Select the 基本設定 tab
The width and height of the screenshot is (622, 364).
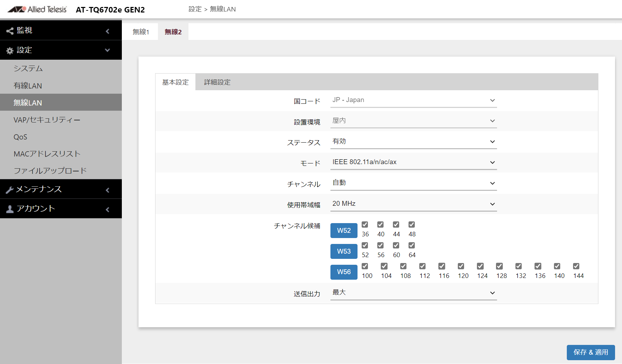[x=175, y=82]
